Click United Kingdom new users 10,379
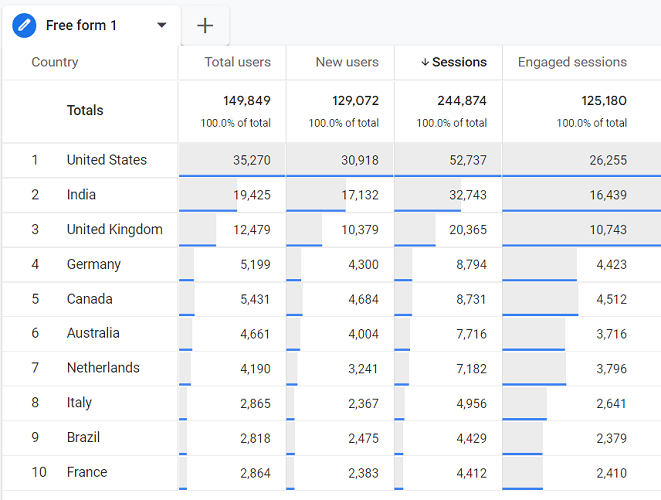 (360, 230)
